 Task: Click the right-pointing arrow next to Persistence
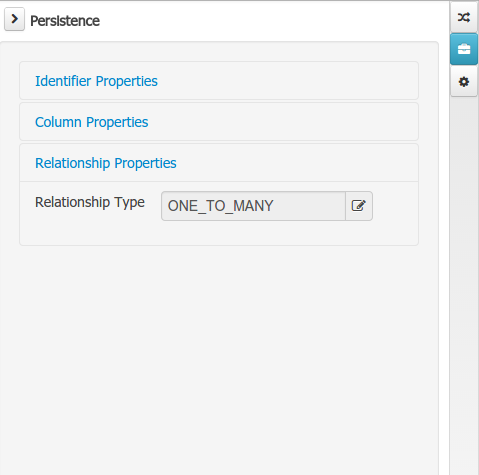tap(14, 19)
